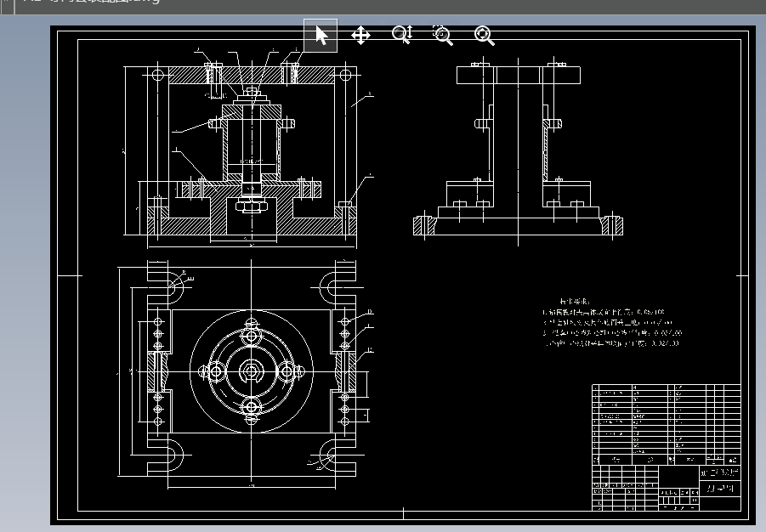Click the title block table in drawing
This screenshot has height=532, width=766.
(667, 448)
